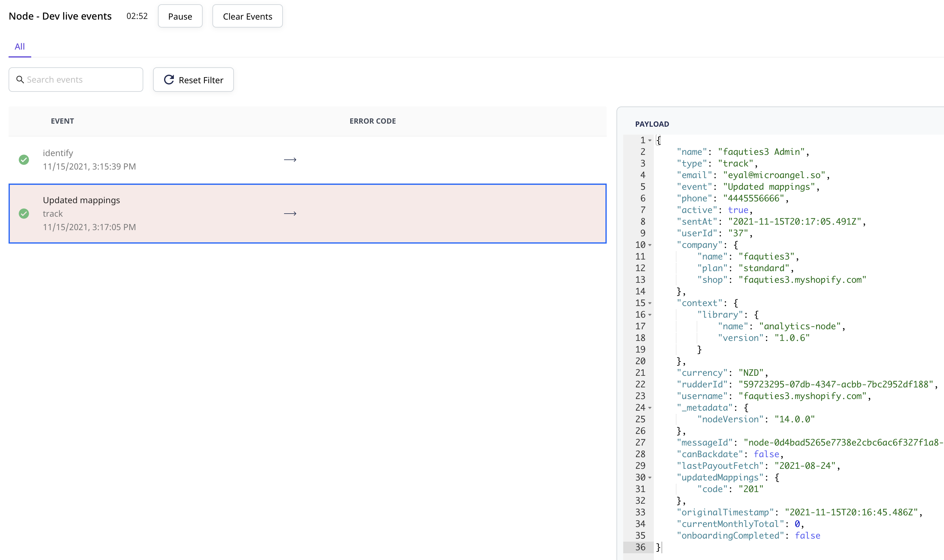The width and height of the screenshot is (944, 560).
Task: Click the rudderId UUID value
Action: (x=836, y=385)
